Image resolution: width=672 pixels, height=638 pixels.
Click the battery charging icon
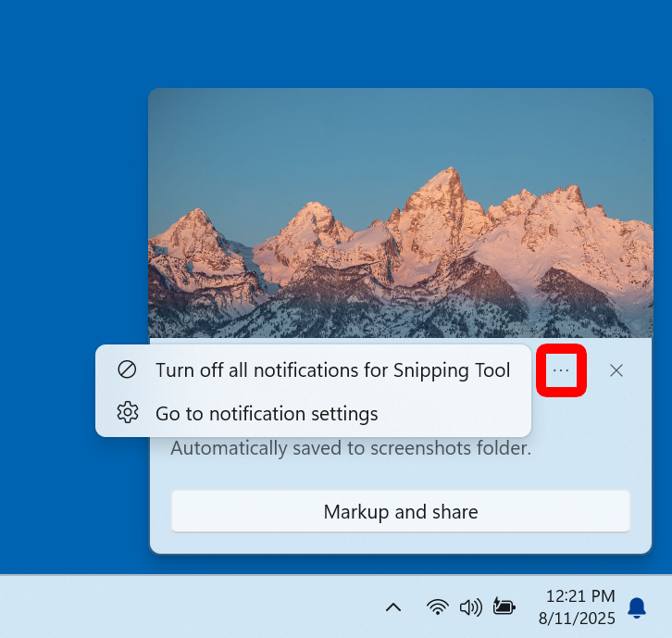[504, 607]
